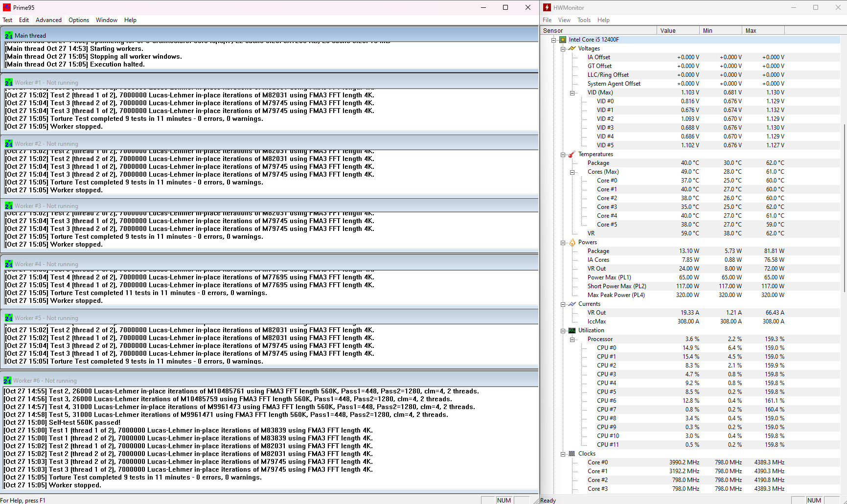847x504 pixels.
Task: Open the View menu in HWMonitor
Action: (x=564, y=20)
